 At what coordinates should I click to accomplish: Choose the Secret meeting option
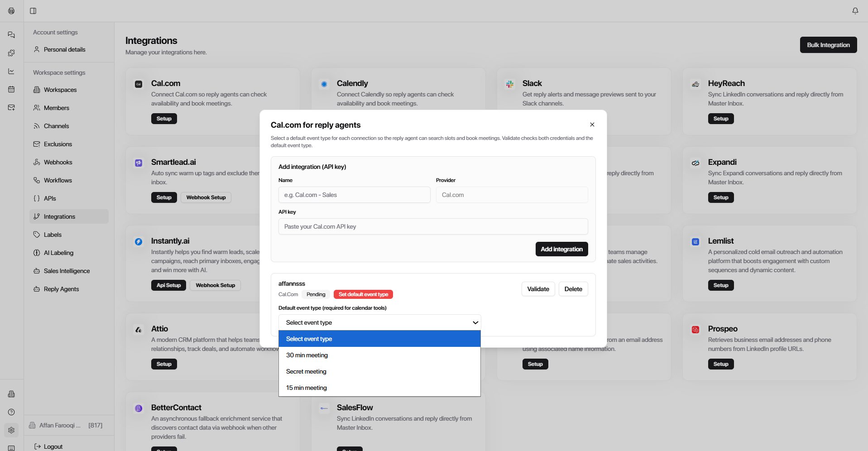tap(306, 371)
